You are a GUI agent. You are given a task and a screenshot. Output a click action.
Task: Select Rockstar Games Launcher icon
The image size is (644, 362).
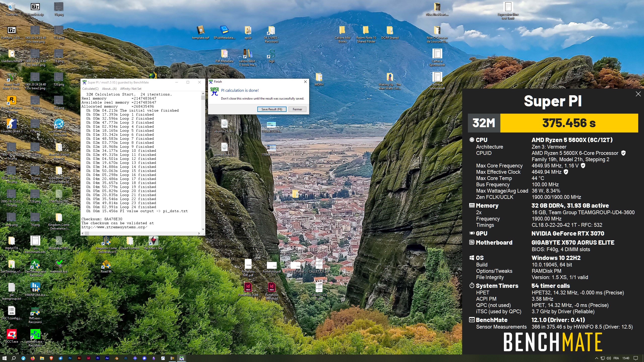tap(12, 104)
